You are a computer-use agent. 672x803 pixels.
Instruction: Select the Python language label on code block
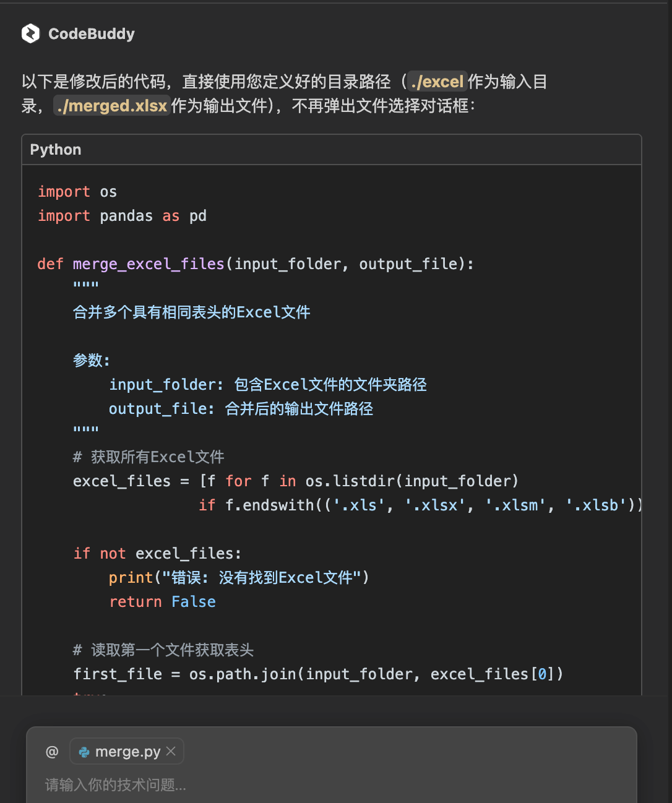pos(55,149)
